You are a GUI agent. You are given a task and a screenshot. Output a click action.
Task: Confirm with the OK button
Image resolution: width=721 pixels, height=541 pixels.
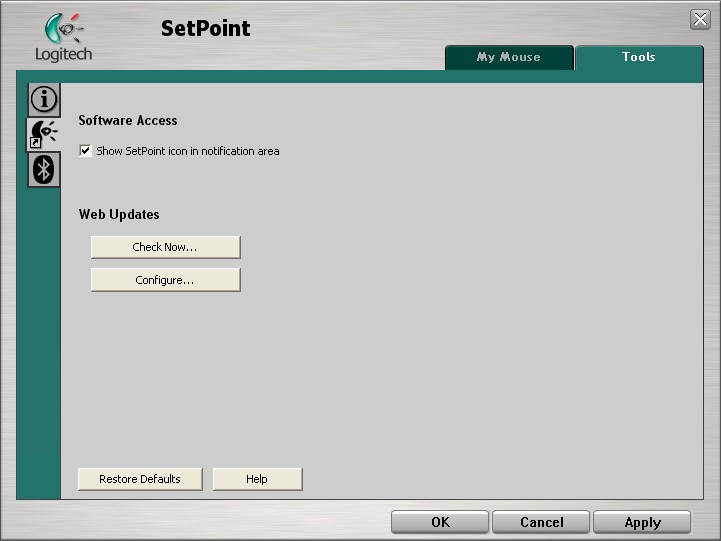pyautogui.click(x=440, y=522)
